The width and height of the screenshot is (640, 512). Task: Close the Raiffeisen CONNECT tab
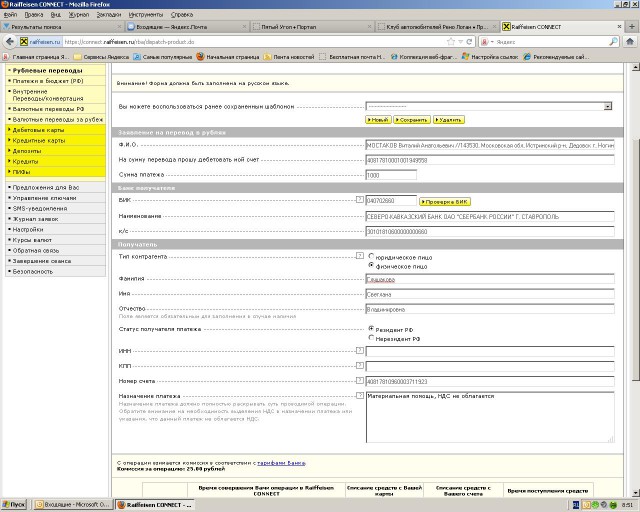point(619,27)
